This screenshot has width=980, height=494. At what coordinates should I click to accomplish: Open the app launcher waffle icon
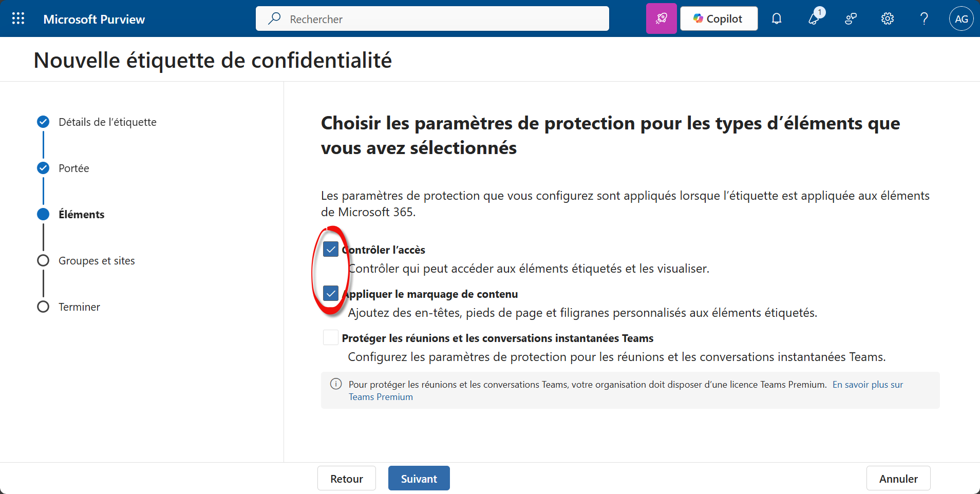pos(18,19)
